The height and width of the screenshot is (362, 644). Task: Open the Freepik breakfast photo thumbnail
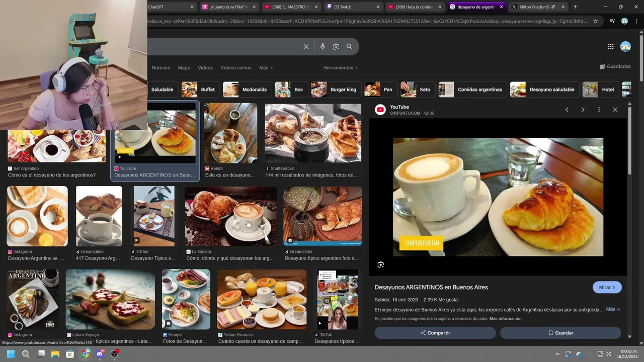186,300
